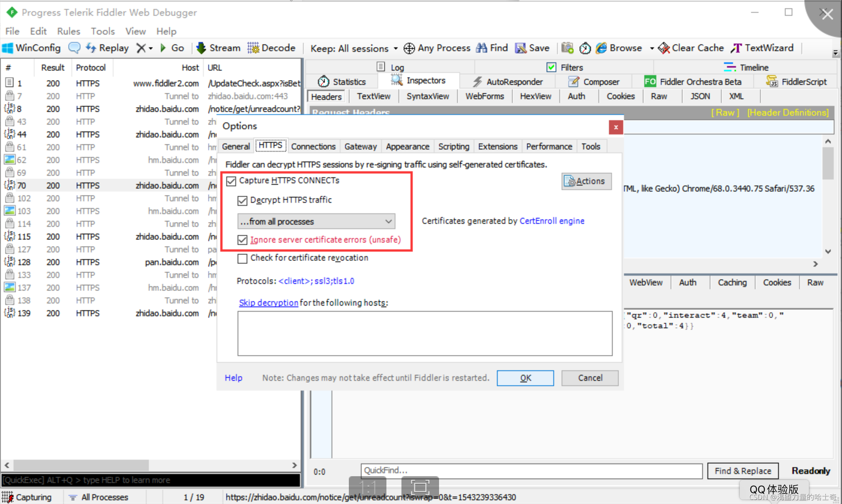Image resolution: width=842 pixels, height=504 pixels.
Task: Toggle Capture HTTPS CONNECTs checkbox
Action: point(231,181)
